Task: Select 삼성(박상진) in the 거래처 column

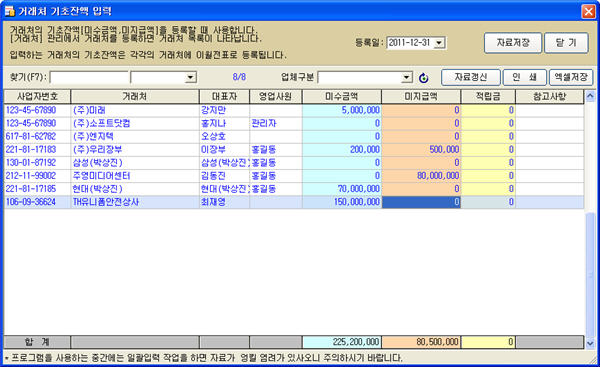Action: pos(135,163)
